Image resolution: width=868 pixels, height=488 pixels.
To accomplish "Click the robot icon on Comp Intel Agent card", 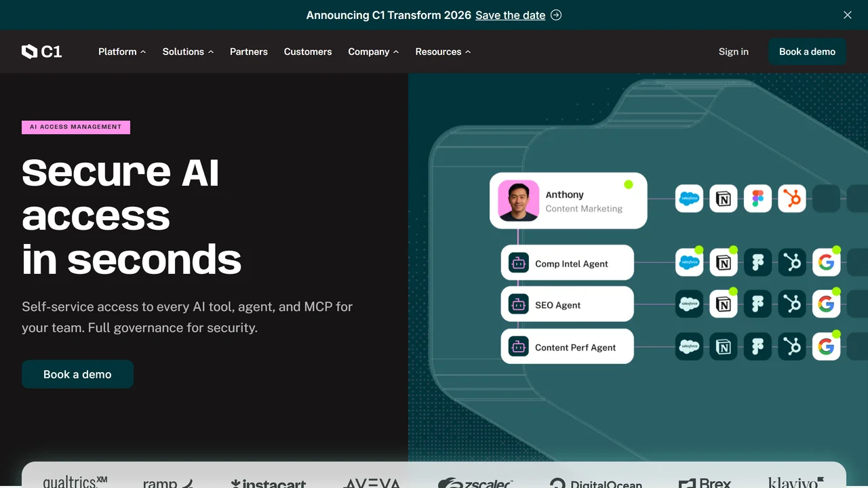I will pos(519,263).
